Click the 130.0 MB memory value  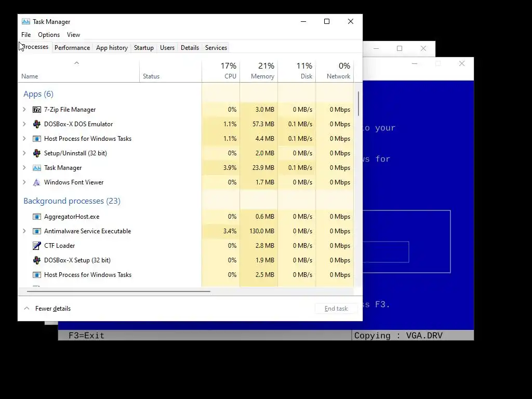(262, 231)
